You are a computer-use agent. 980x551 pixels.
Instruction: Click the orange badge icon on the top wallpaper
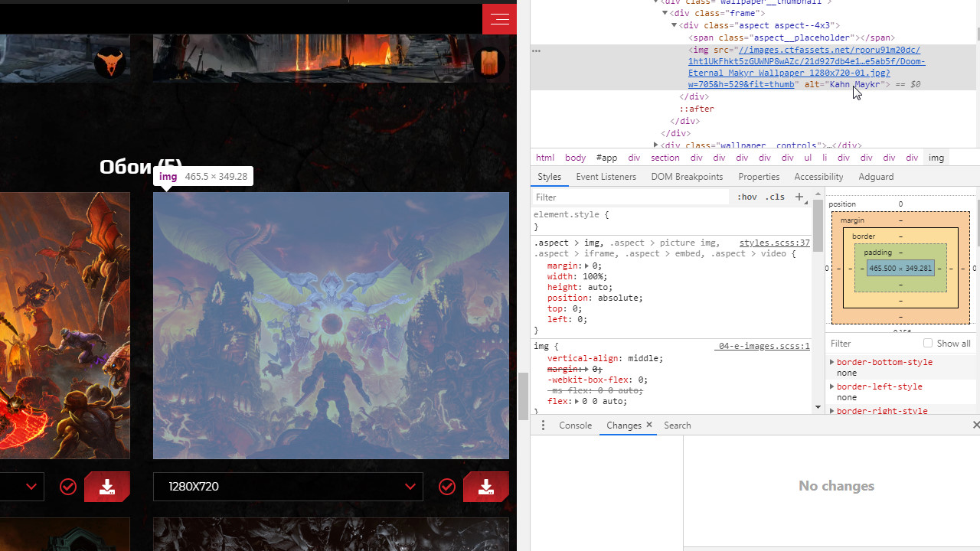coord(490,62)
